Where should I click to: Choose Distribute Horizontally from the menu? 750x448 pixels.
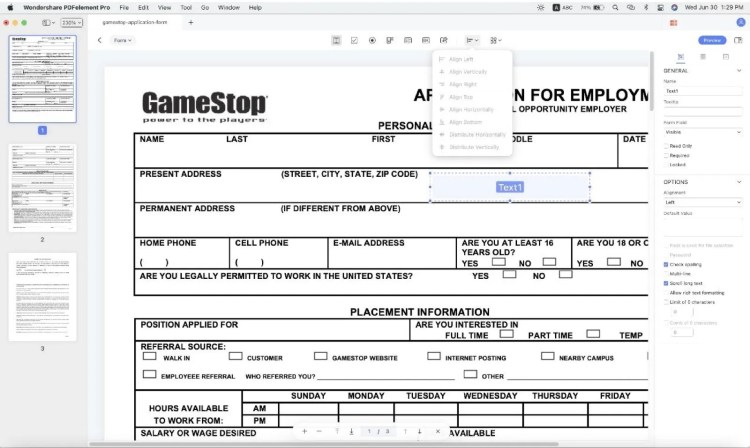click(477, 134)
